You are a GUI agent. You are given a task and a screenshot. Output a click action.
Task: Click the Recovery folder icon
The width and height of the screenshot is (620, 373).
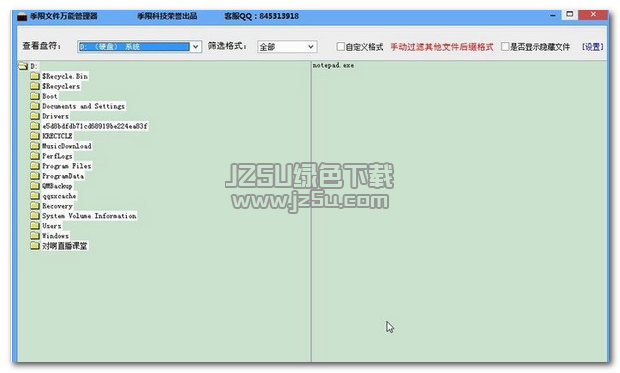(35, 206)
